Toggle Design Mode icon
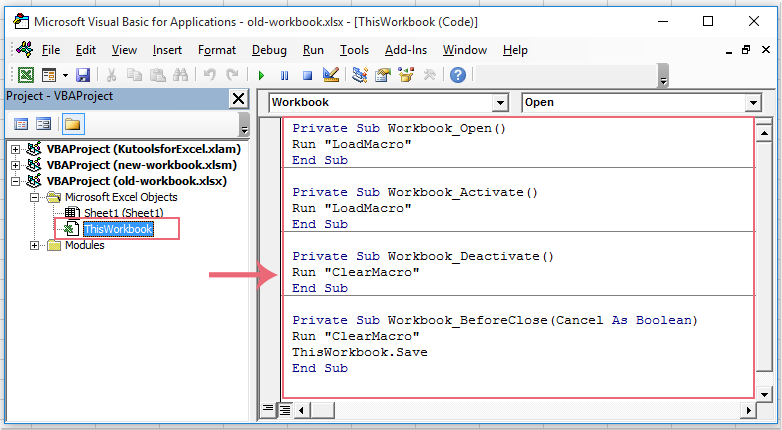Screen dimensions: 782x430 (x=331, y=75)
